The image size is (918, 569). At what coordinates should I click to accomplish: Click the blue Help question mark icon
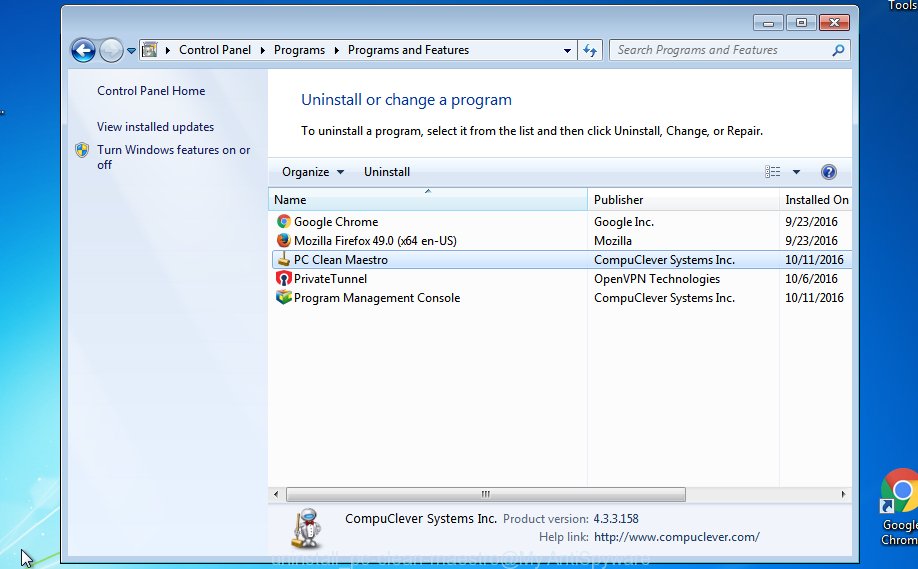[828, 172]
